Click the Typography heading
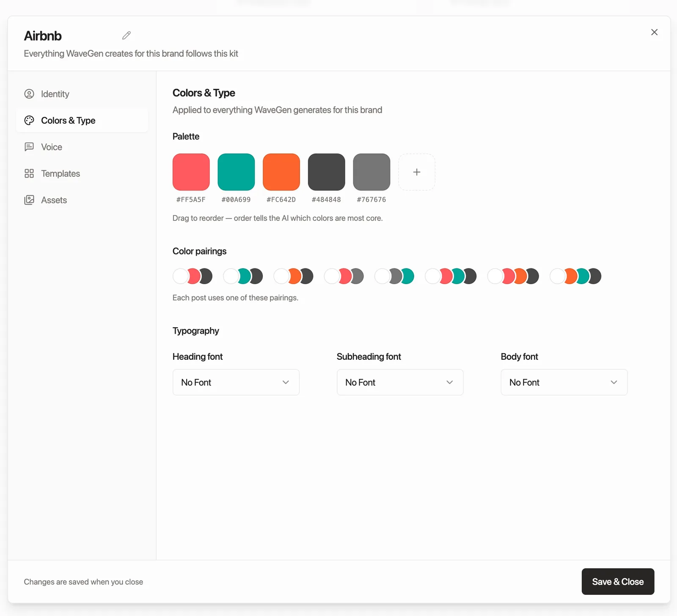Image resolution: width=677 pixels, height=616 pixels. tap(195, 331)
